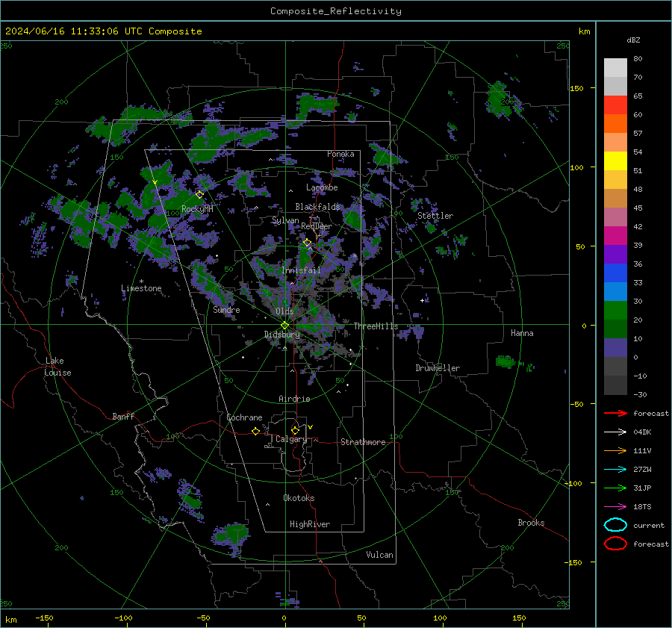The image size is (672, 628).
Task: Click the current legend label
Action: point(649,526)
